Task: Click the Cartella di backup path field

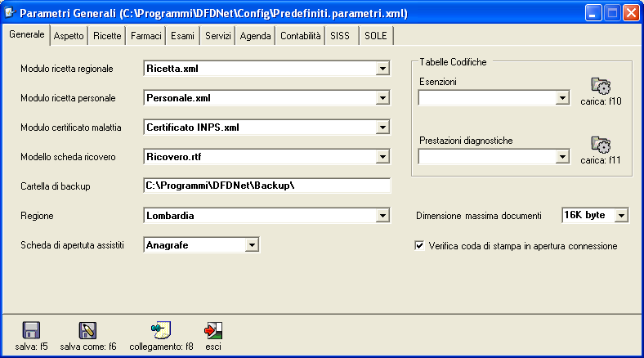Action: point(266,186)
